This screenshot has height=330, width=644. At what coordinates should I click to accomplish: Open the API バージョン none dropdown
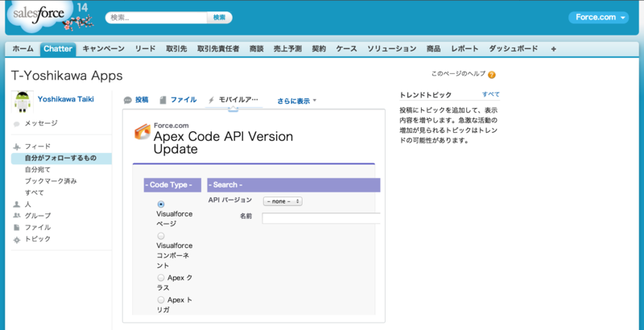[283, 201]
